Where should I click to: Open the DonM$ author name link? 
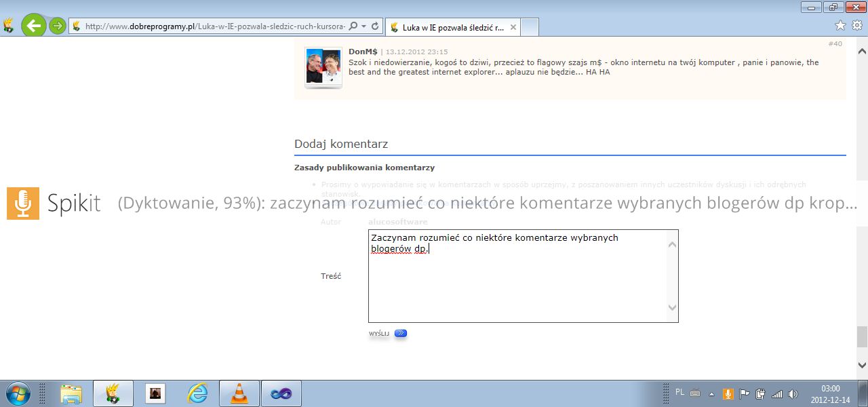click(x=363, y=52)
